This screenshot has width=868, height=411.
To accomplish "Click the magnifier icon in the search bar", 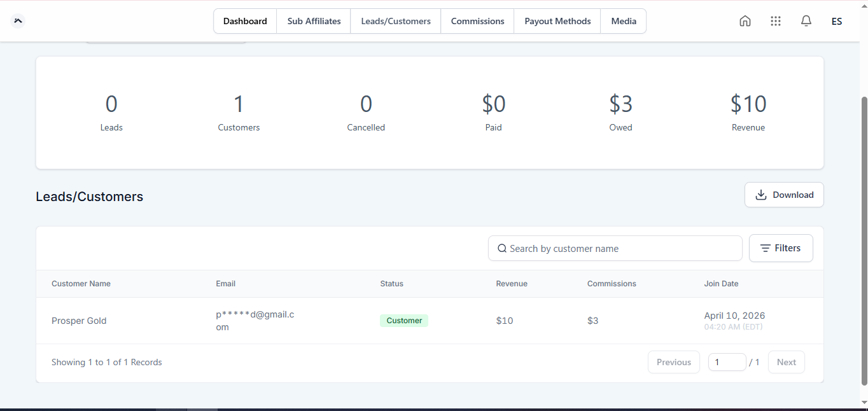I will tap(502, 248).
